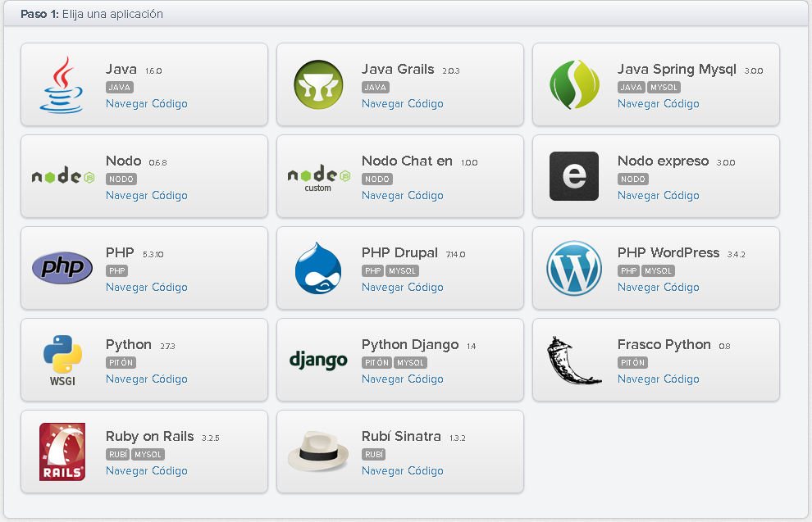Select the Flask horn logo
Image resolution: width=812 pixels, height=522 pixels.
(x=574, y=360)
